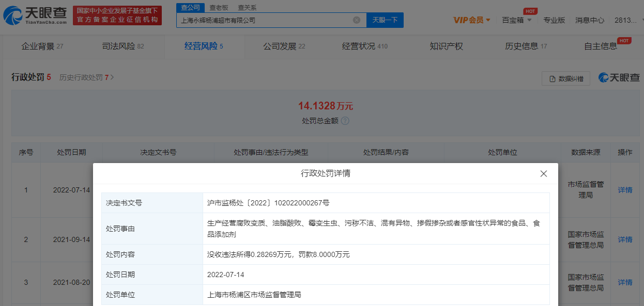Clear the search box with the X icon

pos(357,20)
